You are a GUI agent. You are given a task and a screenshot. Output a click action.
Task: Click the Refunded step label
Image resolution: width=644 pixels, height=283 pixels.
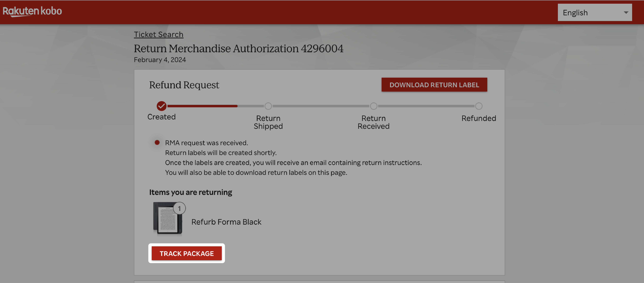[479, 118]
